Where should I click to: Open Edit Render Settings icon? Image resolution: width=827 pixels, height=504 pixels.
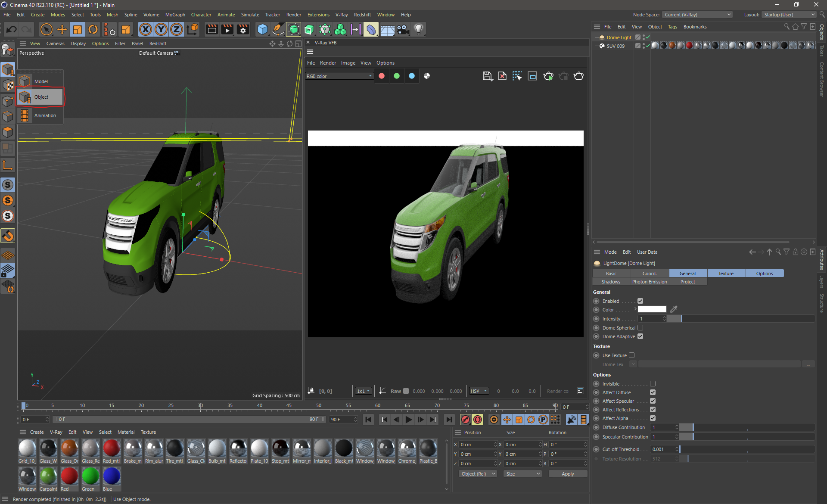(243, 29)
